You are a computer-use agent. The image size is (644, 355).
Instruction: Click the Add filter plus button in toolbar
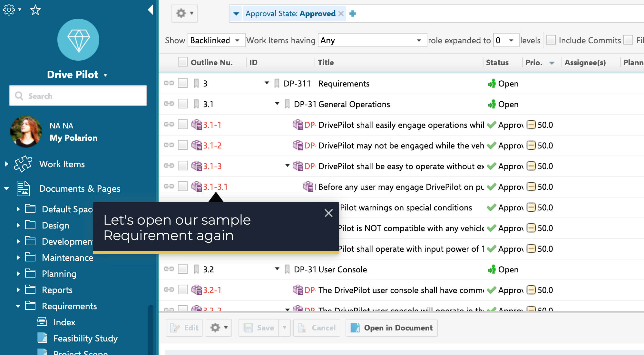click(x=352, y=14)
